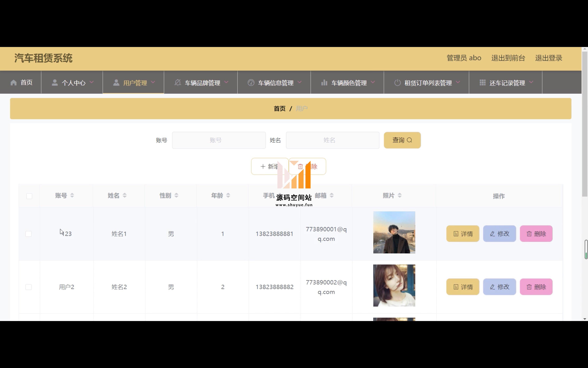
Task: Expand the 个人中心 dropdown chevron
Action: [92, 82]
